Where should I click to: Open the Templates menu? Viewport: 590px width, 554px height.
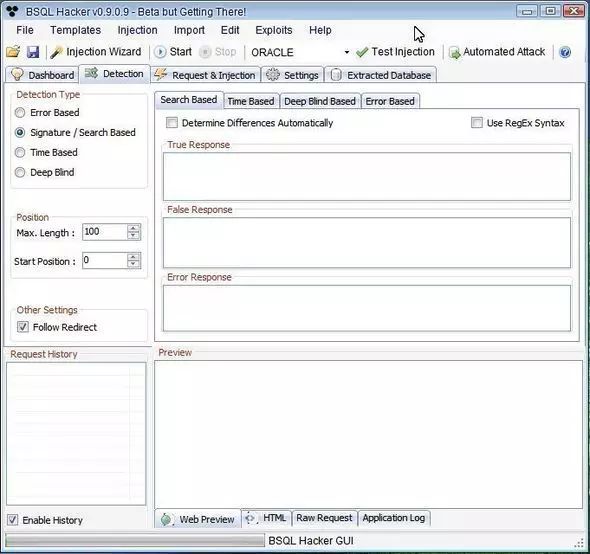[76, 30]
